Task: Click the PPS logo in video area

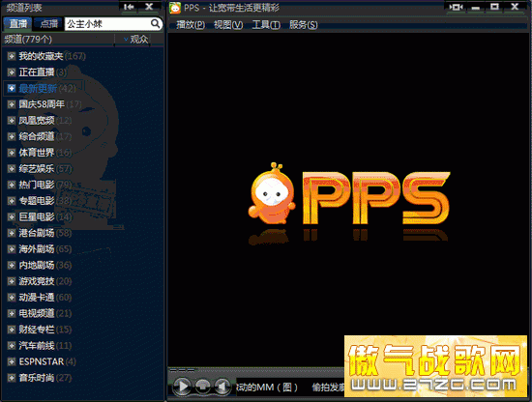Action: click(349, 197)
